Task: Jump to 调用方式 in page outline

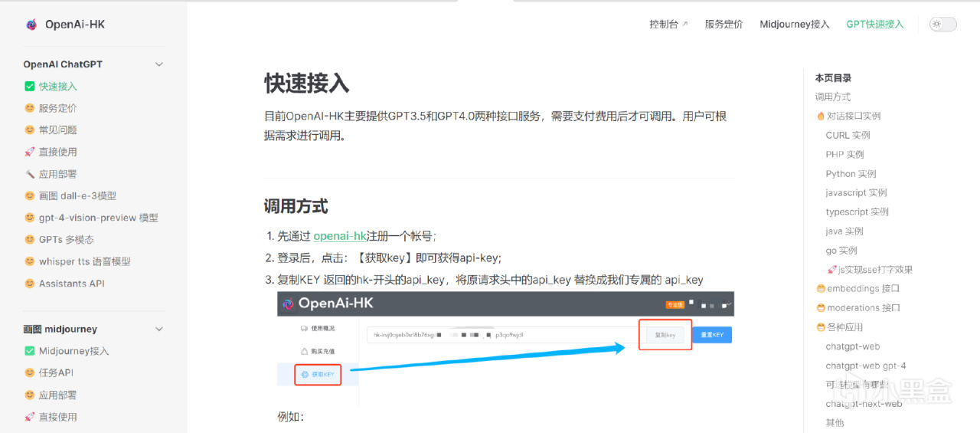Action: pos(833,97)
